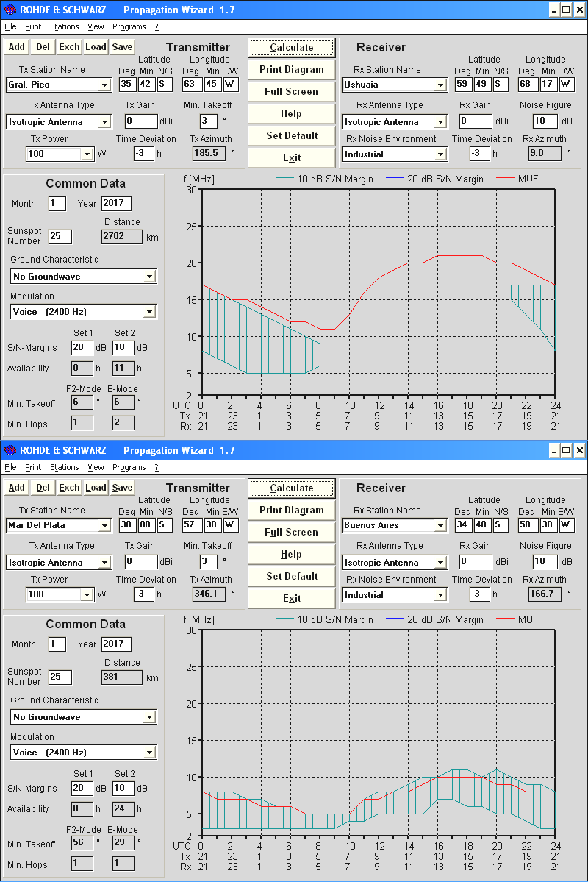Click Set 2 S/N-Margins field in bottom window
The image size is (588, 882).
coord(123,788)
